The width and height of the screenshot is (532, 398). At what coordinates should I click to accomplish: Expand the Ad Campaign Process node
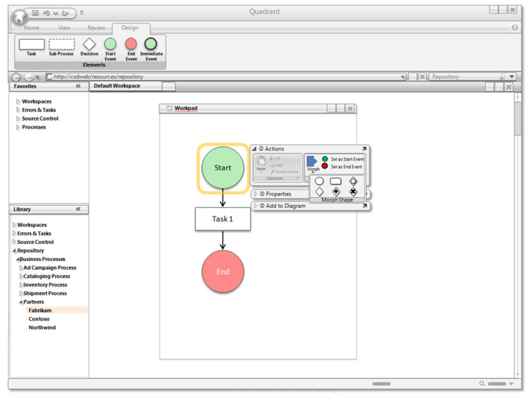[x=21, y=268]
